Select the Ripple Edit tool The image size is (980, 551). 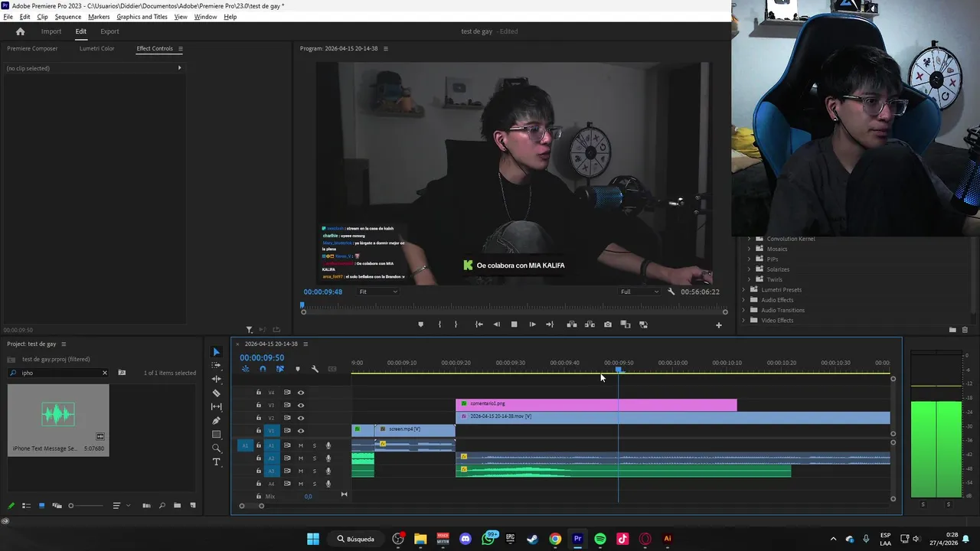[x=217, y=380]
